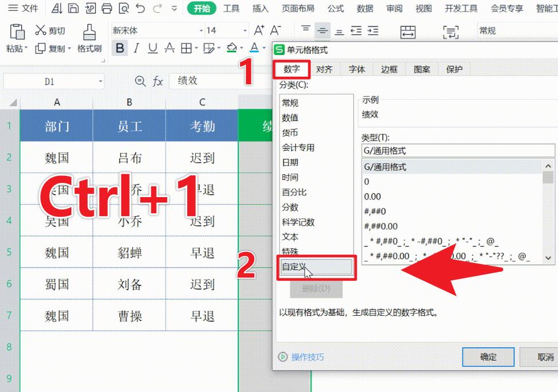Toggle italic formatting on the ribbon
The height and width of the screenshot is (392, 558).
pos(136,48)
